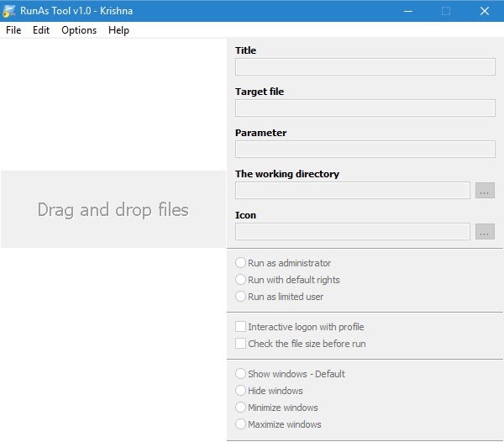Image resolution: width=504 pixels, height=442 pixels.
Task: Select the Run as limited user radio button
Action: coord(240,296)
